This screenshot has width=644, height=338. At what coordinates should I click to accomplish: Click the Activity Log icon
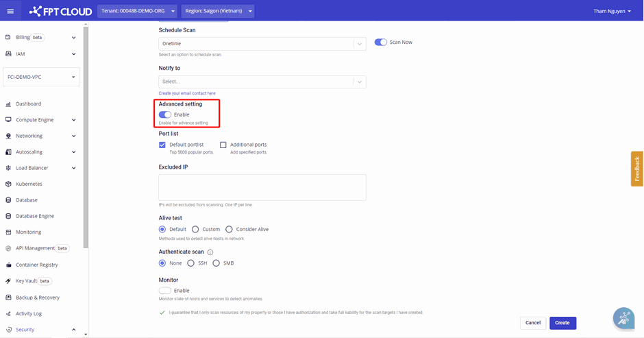(x=8, y=314)
